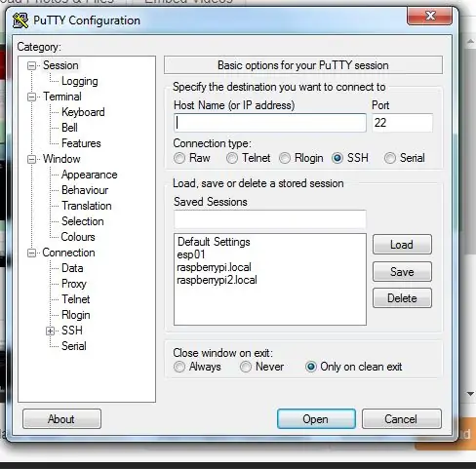Click the PuTTY icon in the title bar
The width and height of the screenshot is (476, 469).
[20, 20]
